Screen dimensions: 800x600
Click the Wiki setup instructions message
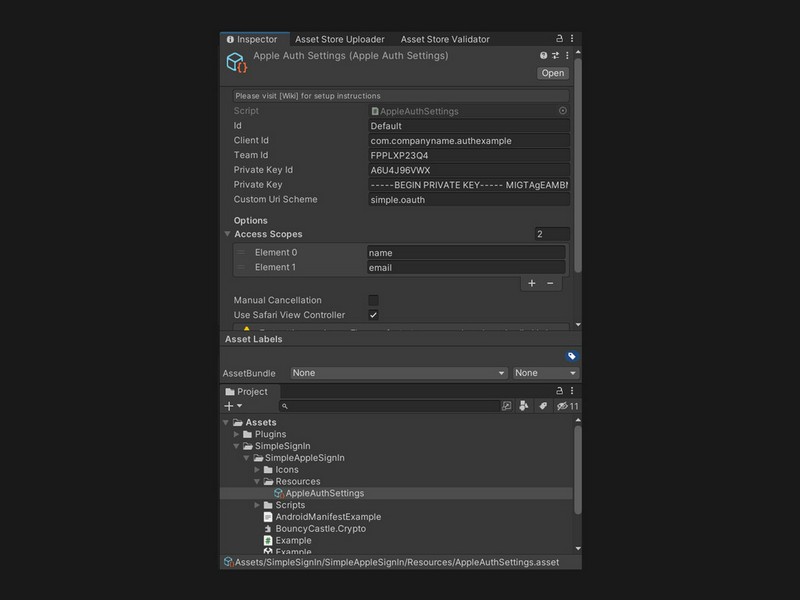[401, 96]
